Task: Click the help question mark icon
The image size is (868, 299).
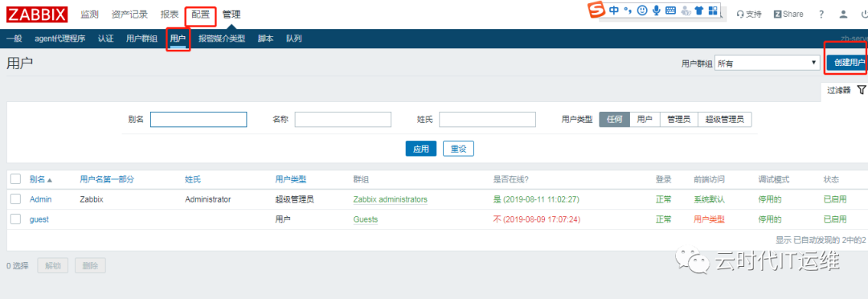Action: coord(821,14)
